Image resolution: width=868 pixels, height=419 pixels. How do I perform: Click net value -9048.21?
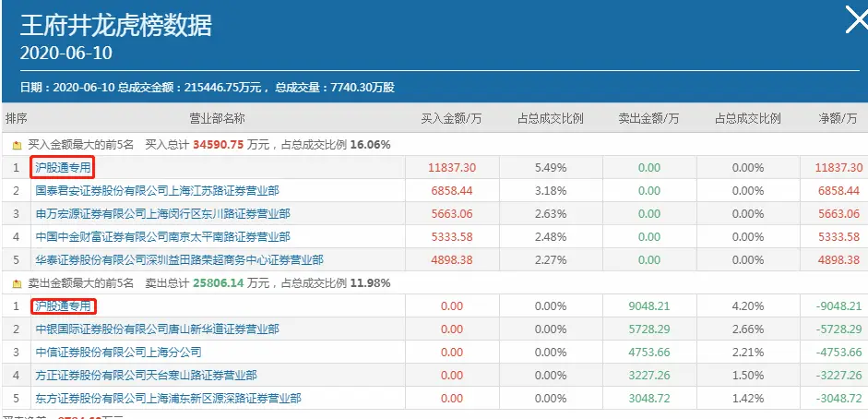click(838, 306)
